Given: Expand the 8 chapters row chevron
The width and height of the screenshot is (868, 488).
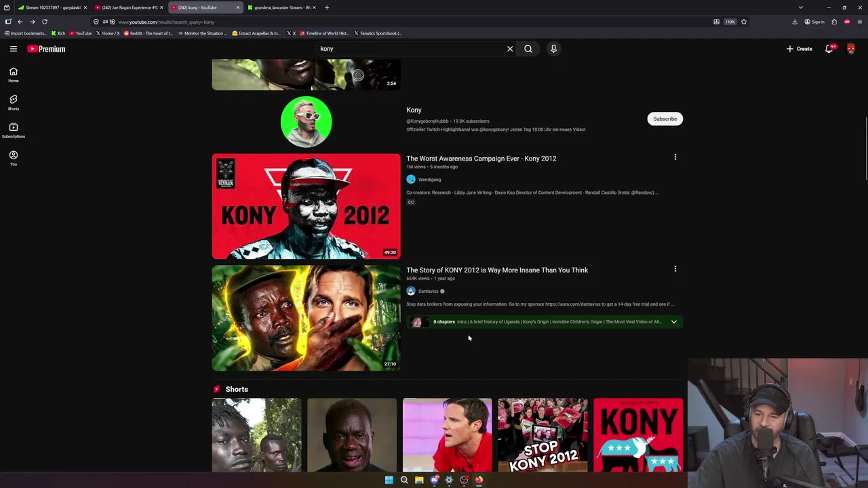Looking at the screenshot, I should [674, 322].
